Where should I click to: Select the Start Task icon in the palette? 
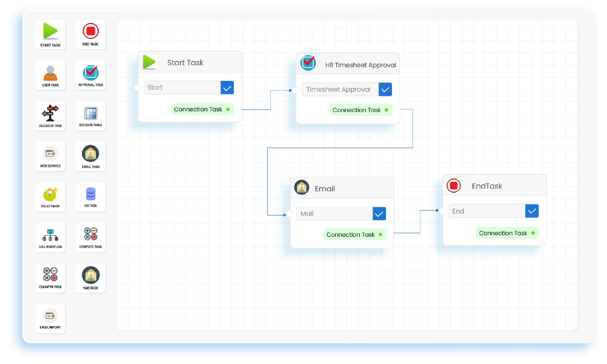coord(50,34)
